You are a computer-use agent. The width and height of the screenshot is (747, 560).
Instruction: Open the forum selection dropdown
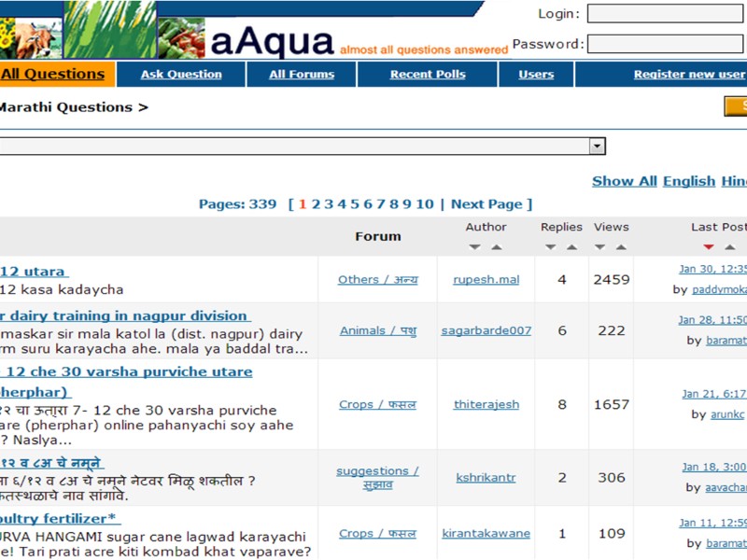597,147
